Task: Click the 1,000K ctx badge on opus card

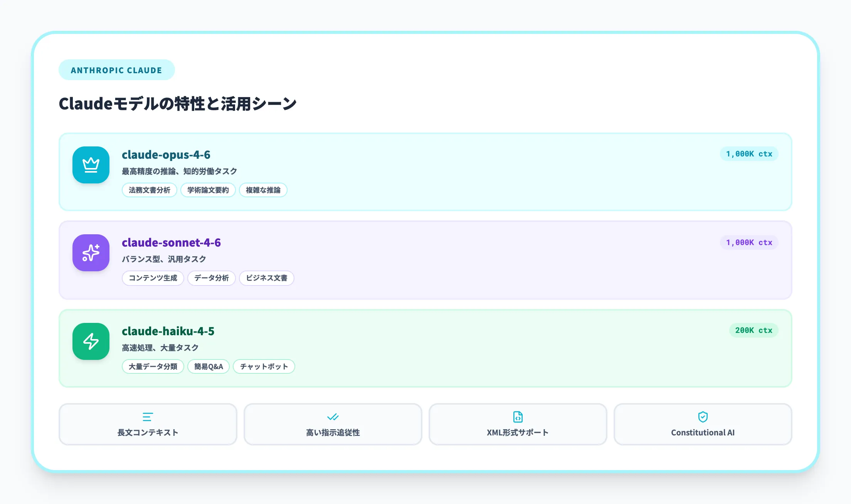Action: pos(748,153)
